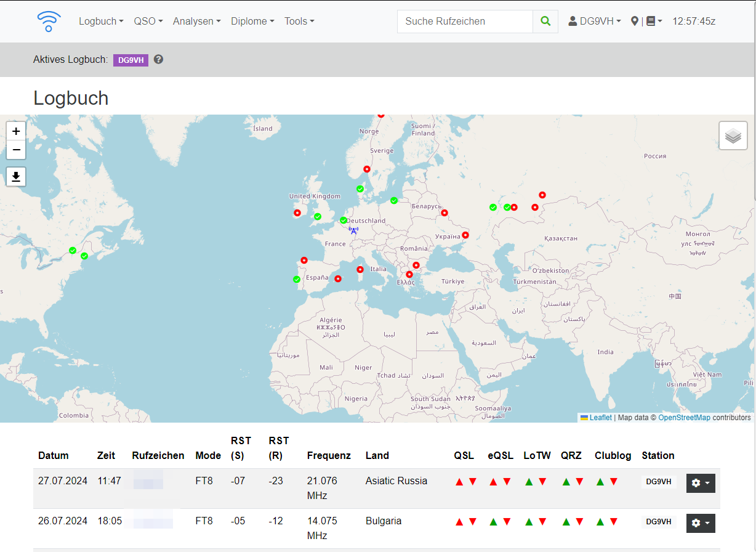Screen dimensions: 756x552
Task: Click the OpenStreetMap contributors link
Action: coord(684,418)
